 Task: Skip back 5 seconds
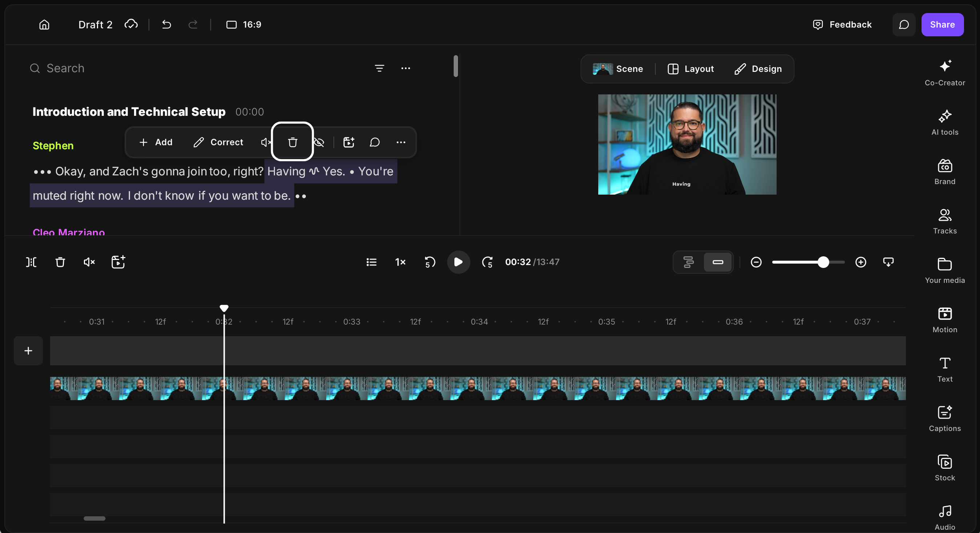point(429,262)
